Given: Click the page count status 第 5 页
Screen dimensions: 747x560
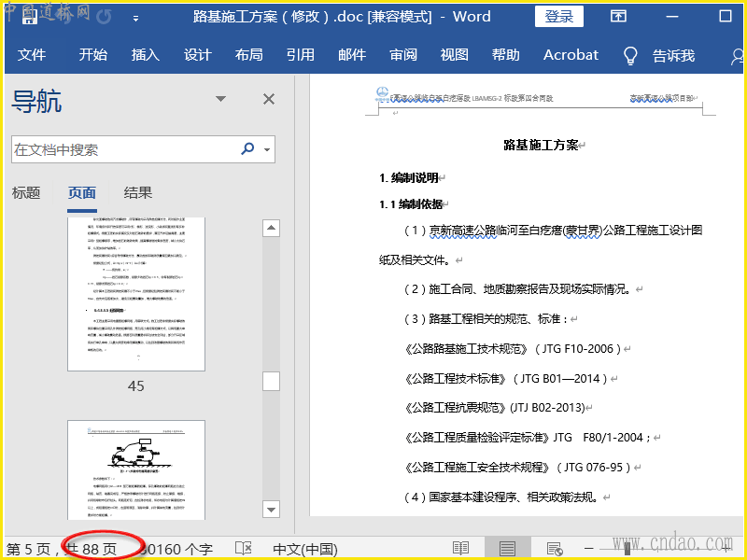Looking at the screenshot, I should coord(28,549).
